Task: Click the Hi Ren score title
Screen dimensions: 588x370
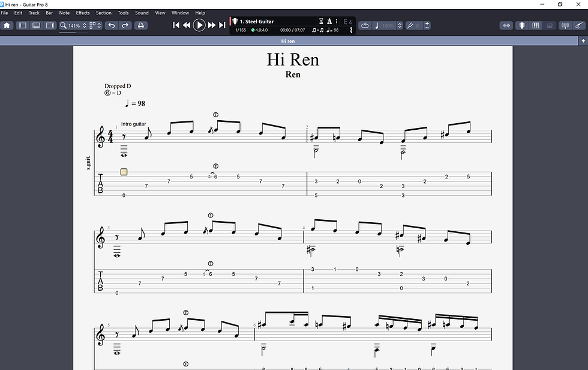Action: [x=293, y=59]
